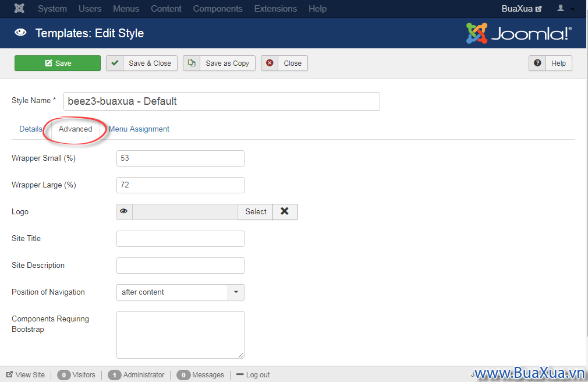Click the 'Site Title' label
This screenshot has width=588, height=382.
(x=26, y=238)
